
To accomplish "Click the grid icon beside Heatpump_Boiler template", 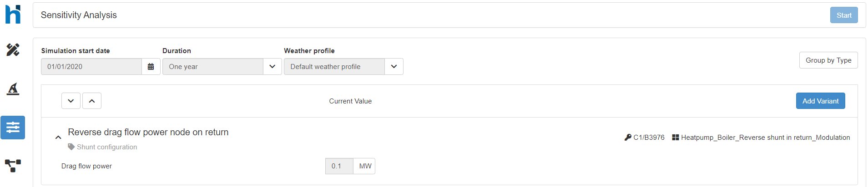I will (676, 138).
